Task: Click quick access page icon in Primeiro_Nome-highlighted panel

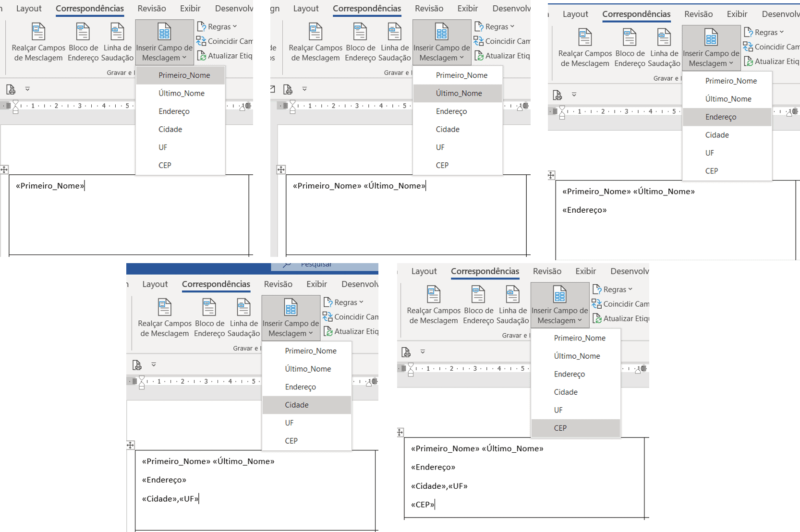Action: 11,89
